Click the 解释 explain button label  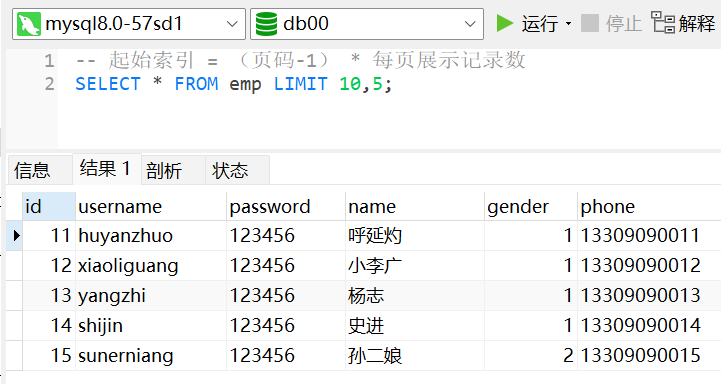tap(697, 23)
